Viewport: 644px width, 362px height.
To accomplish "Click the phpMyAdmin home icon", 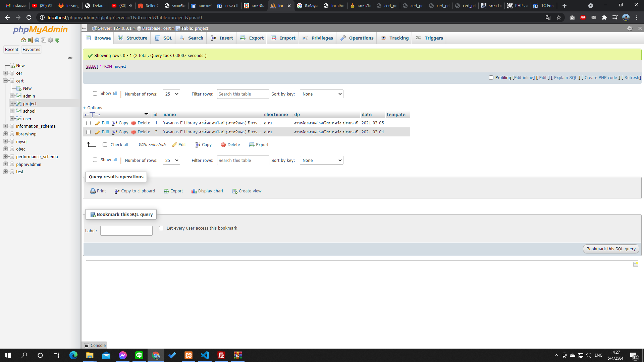I will pyautogui.click(x=23, y=40).
